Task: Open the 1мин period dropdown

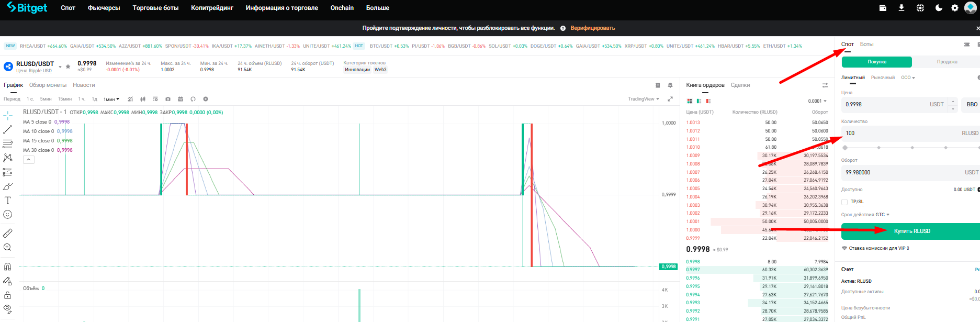Action: click(111, 99)
